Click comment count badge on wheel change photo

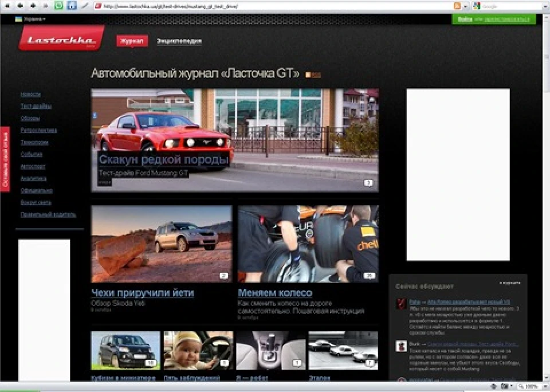coord(369,276)
